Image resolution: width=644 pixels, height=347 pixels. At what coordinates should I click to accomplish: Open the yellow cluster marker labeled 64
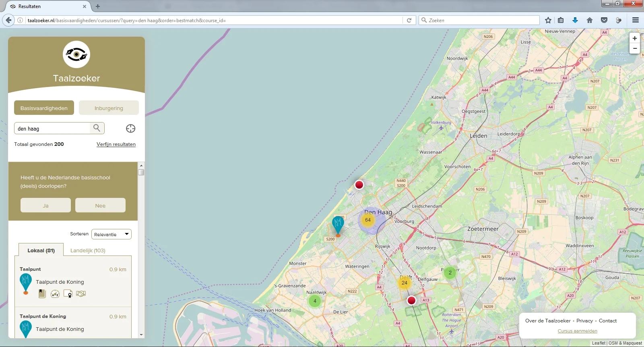click(368, 220)
